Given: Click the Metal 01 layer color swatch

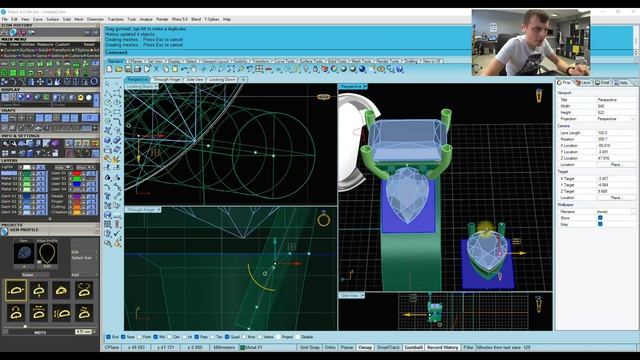Looking at the screenshot, I should pos(27,173).
